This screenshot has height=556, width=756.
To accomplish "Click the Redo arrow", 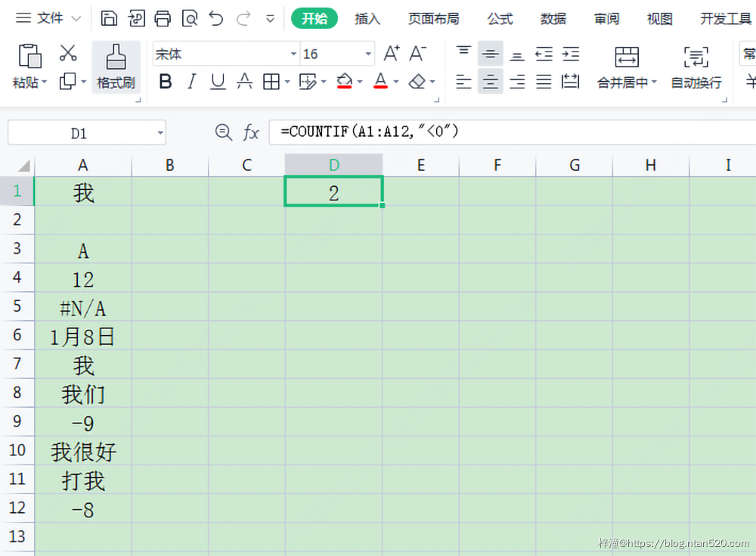I will click(x=243, y=18).
